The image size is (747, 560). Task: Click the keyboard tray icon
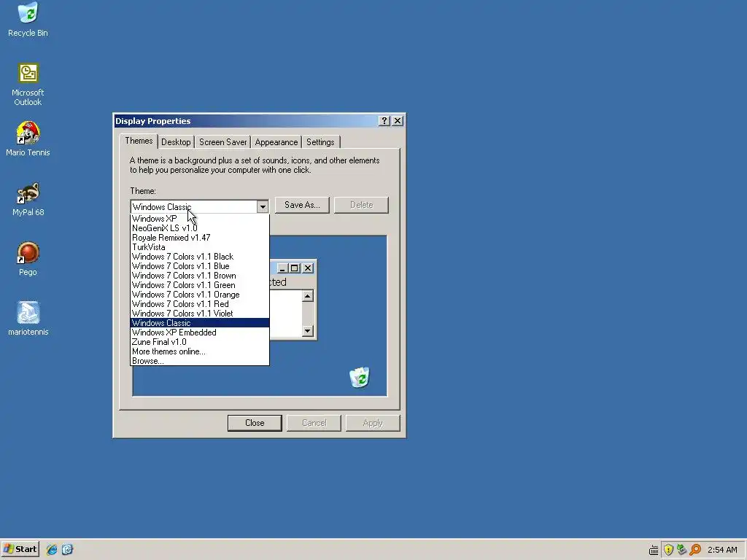[654, 550]
